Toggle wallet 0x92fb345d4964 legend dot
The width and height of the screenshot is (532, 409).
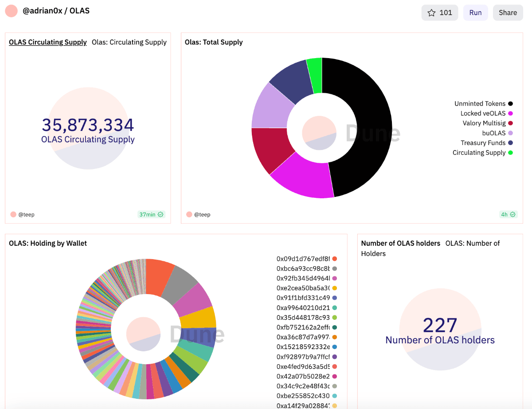click(335, 278)
